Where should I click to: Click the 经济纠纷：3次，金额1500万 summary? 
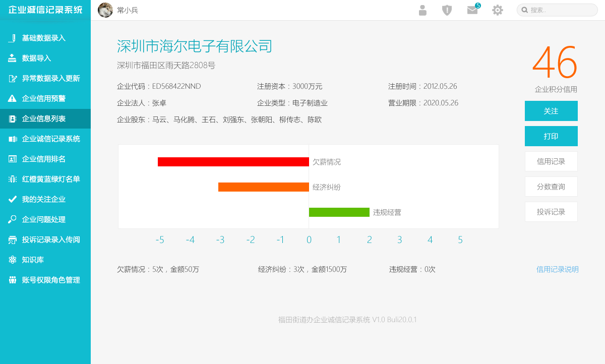(x=302, y=269)
